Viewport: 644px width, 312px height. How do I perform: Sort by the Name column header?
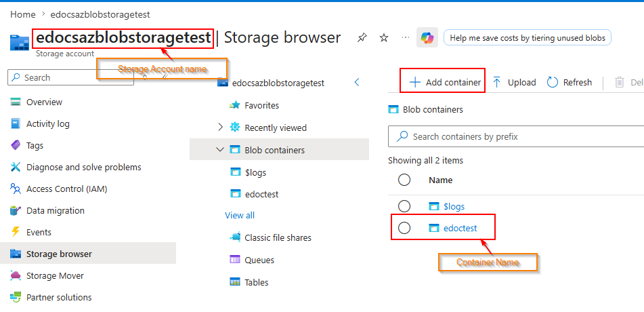coord(441,180)
